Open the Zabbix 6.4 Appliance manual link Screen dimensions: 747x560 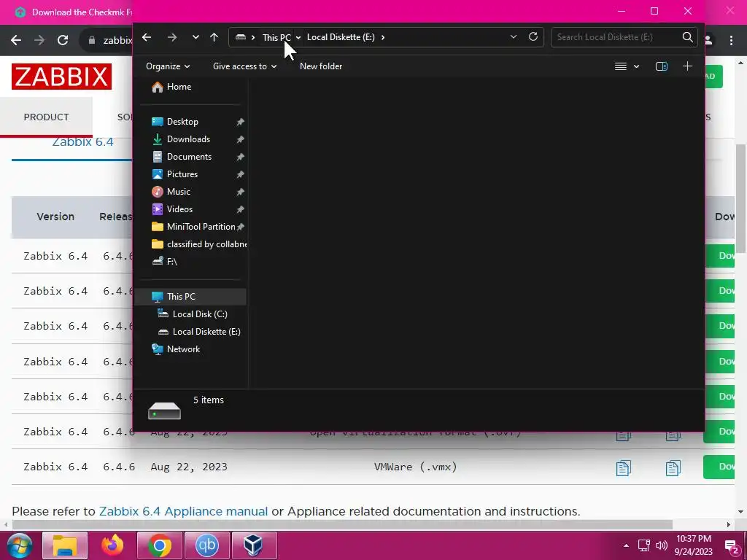[183, 511]
